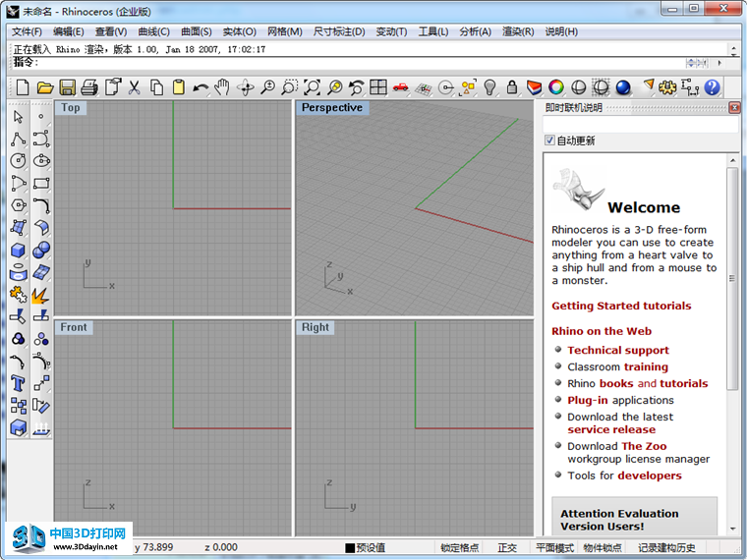Select the arrow pointer tool
This screenshot has height=560, width=747.
[18, 117]
